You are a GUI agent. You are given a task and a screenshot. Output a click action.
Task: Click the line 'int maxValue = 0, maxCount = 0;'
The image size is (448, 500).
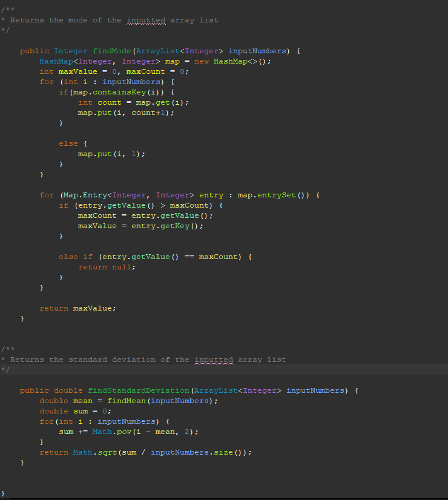(114, 71)
